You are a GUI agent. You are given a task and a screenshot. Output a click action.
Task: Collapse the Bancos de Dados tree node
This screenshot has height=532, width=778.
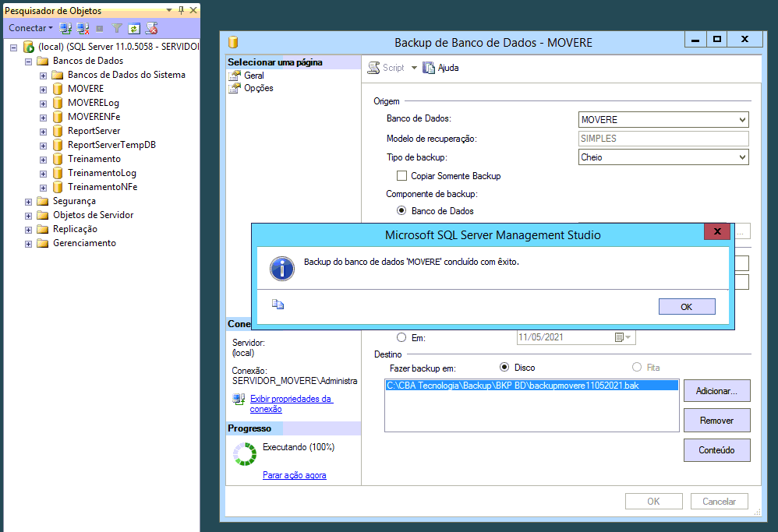pyautogui.click(x=28, y=62)
